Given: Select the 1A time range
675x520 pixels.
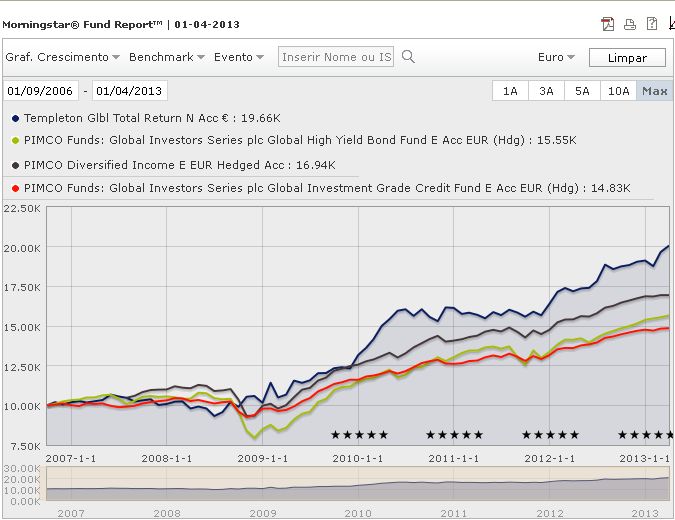Looking at the screenshot, I should 510,91.
